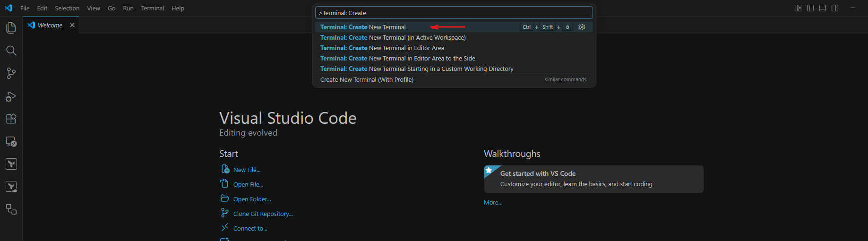
Task: Click the New File... link
Action: point(247,170)
